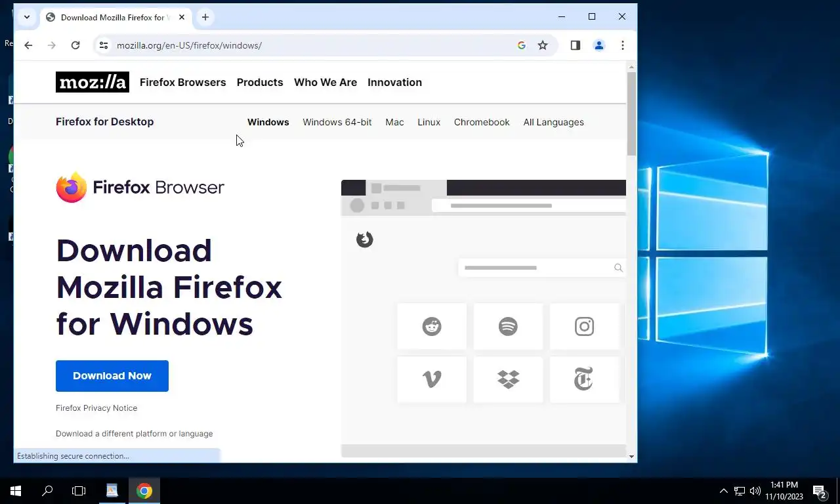This screenshot has width=840, height=504.
Task: View site information icon in address bar
Action: pyautogui.click(x=104, y=45)
